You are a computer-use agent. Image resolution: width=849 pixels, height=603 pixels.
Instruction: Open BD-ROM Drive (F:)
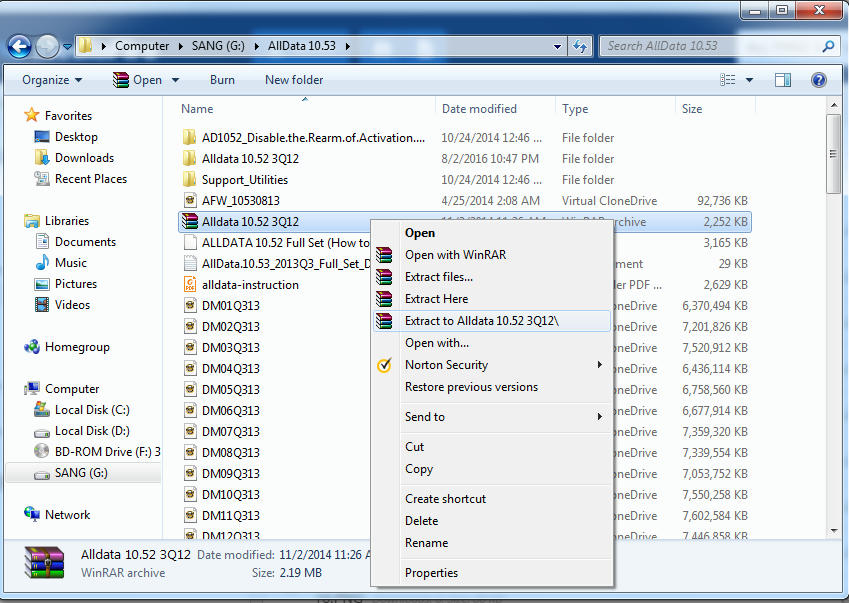click(97, 451)
